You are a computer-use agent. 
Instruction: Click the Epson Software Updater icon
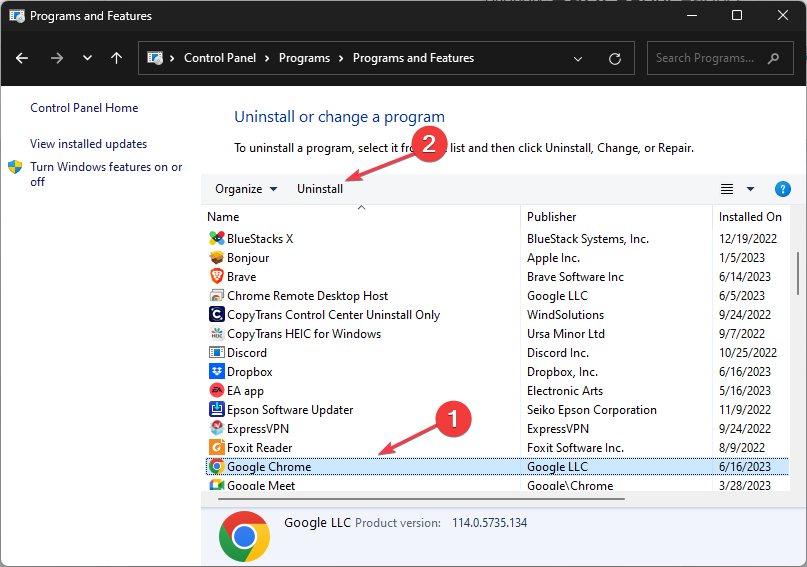tap(217, 410)
